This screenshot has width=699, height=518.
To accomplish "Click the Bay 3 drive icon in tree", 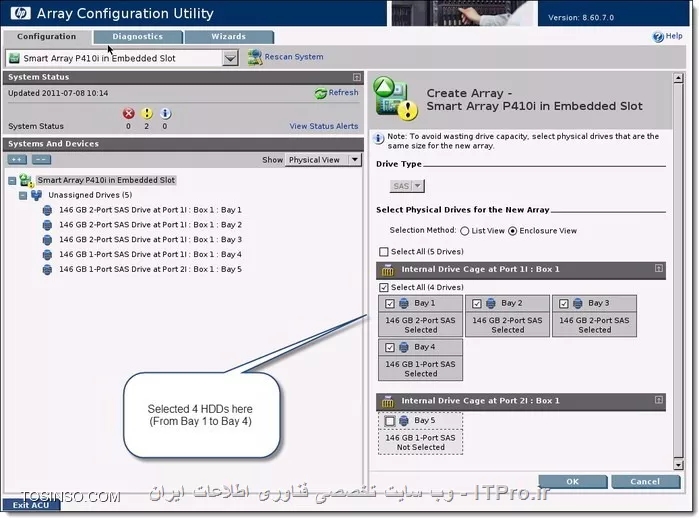I will 47,240.
